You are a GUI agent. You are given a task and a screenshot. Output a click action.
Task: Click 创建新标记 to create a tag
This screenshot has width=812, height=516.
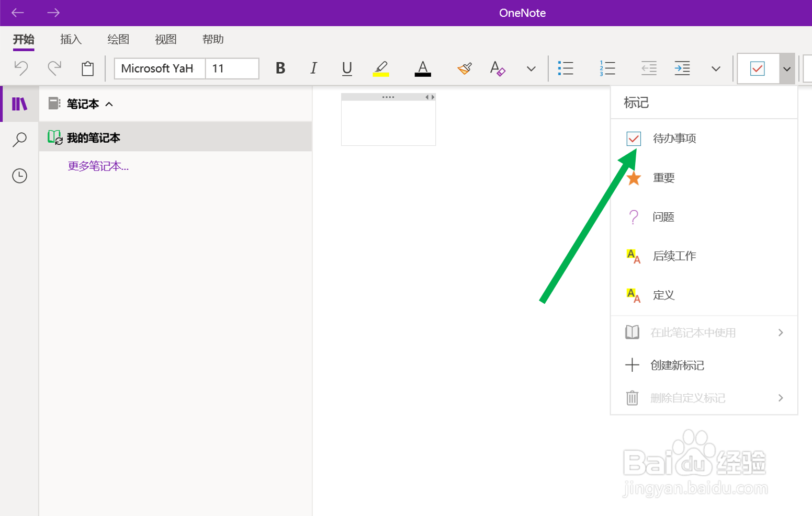704,365
